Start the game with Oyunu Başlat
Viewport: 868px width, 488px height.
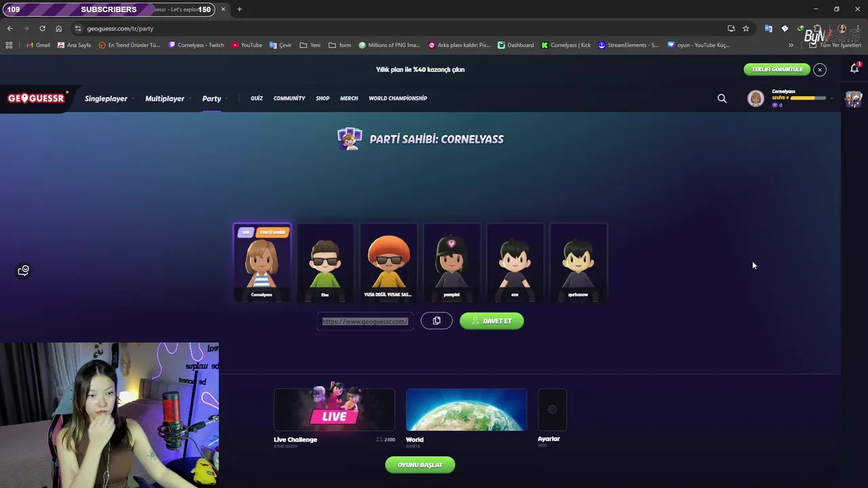point(420,465)
